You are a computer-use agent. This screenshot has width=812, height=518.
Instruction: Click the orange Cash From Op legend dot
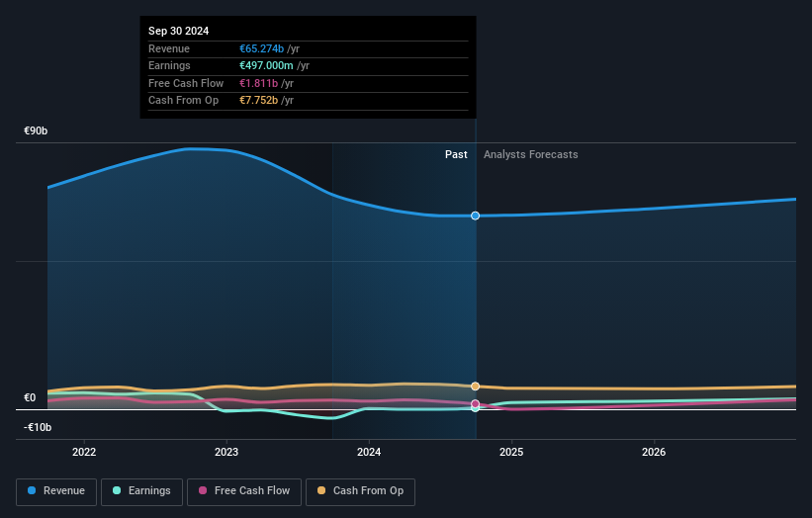[x=321, y=490]
